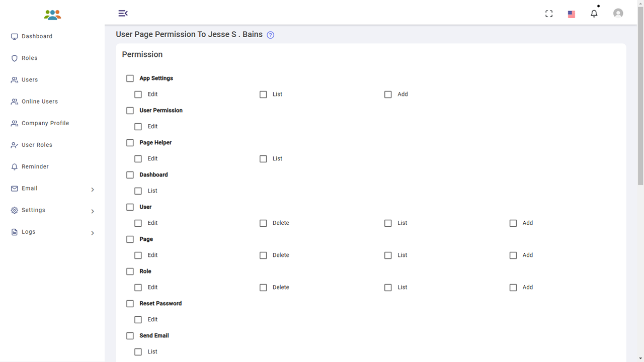The width and height of the screenshot is (644, 362).
Task: Go to Company Profile in the sidebar
Action: (45, 123)
